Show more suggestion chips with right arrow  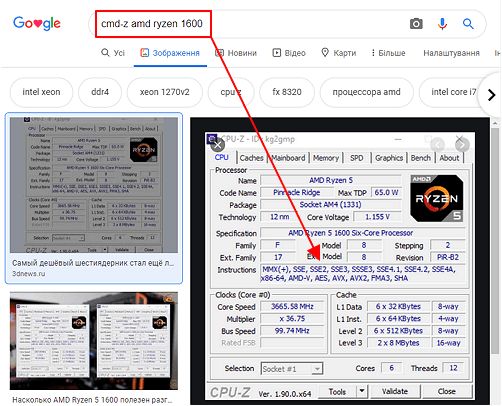[491, 95]
